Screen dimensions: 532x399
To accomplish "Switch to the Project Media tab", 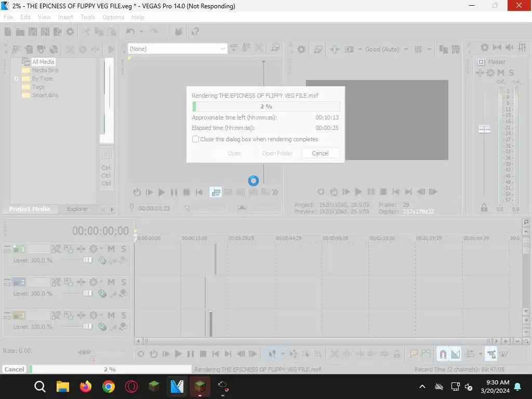I will 29,209.
